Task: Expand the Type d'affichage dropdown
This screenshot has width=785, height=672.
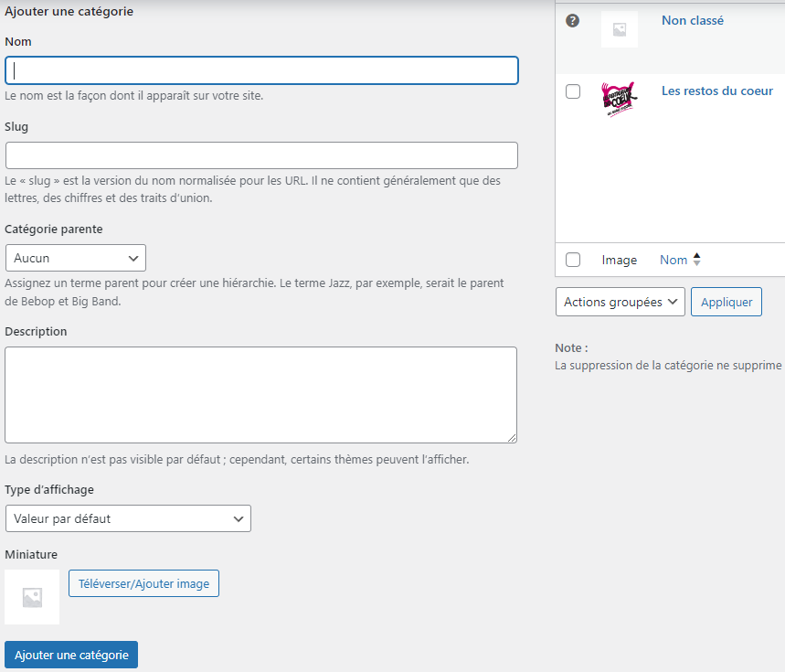Action: click(x=128, y=518)
